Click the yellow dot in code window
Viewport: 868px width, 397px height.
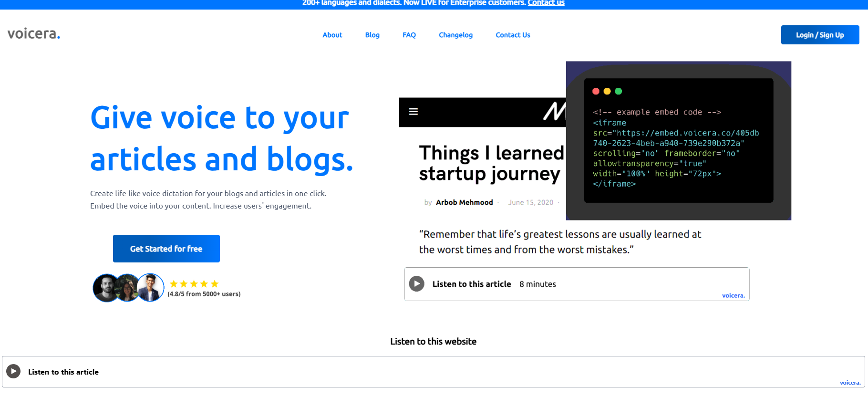(607, 91)
